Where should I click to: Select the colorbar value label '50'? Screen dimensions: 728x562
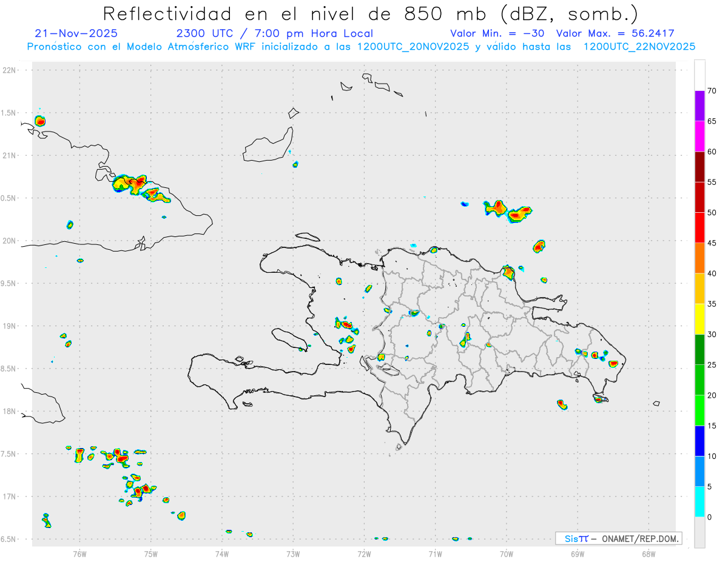click(x=712, y=213)
